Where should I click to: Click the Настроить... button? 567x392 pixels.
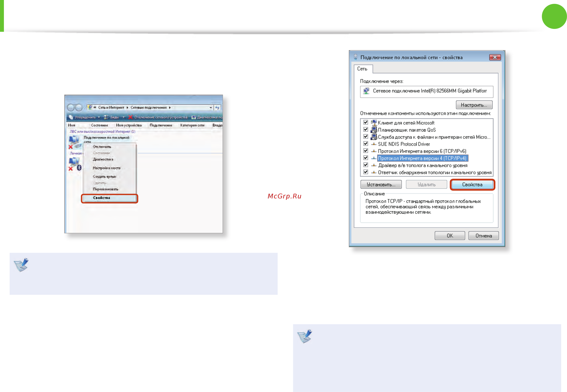click(474, 105)
